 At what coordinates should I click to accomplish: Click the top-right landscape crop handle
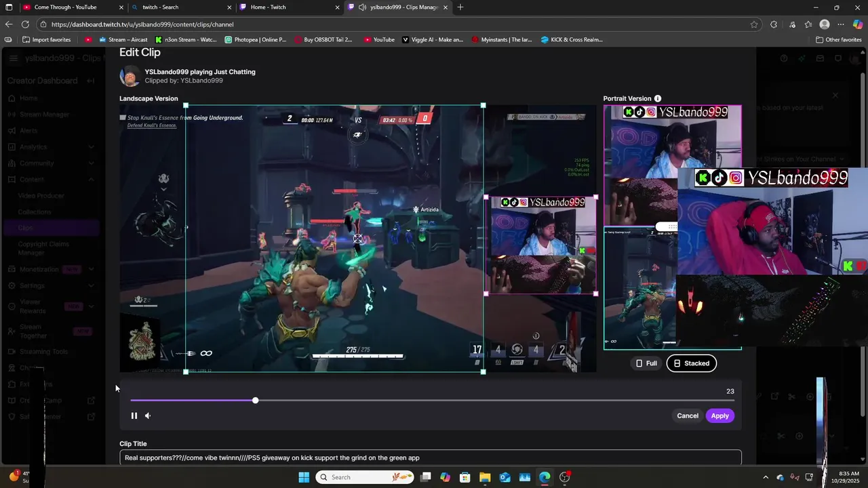[483, 106]
